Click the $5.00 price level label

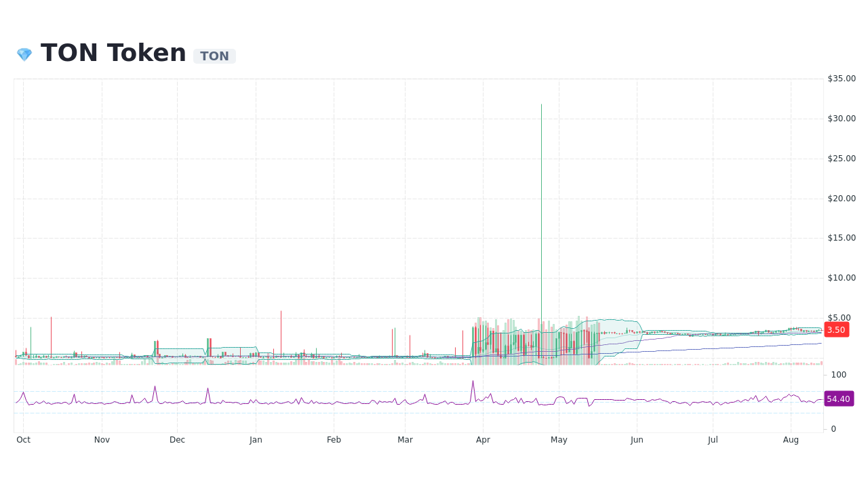click(840, 317)
